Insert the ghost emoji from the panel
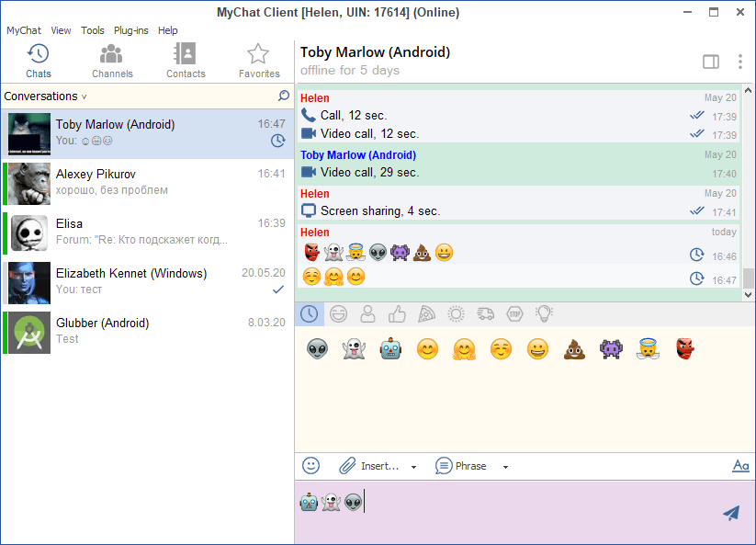 click(354, 348)
